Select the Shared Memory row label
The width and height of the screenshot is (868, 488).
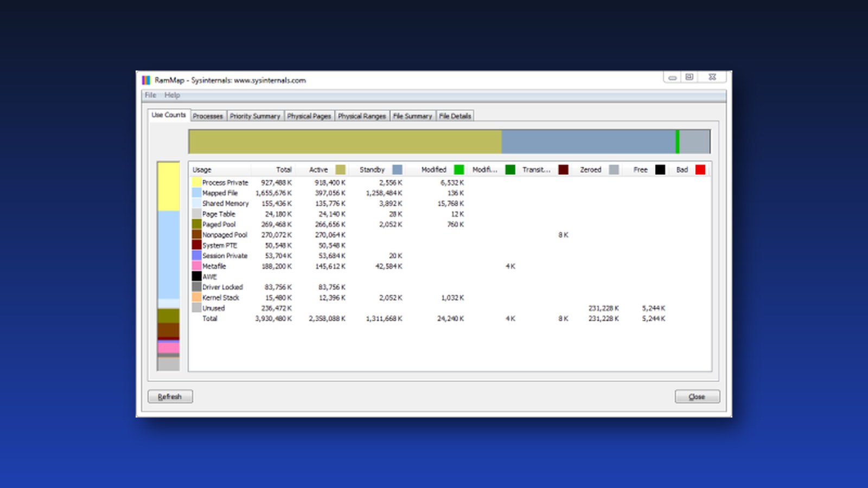coord(225,203)
